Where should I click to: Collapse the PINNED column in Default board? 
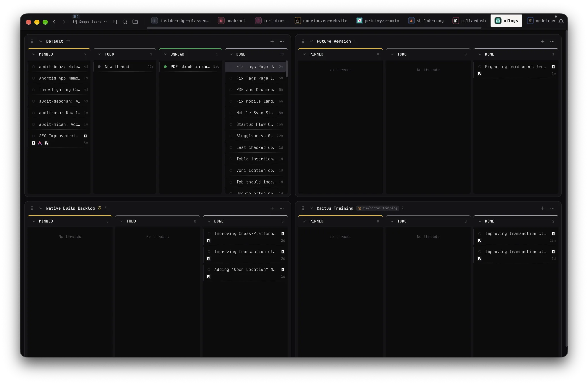pos(34,54)
